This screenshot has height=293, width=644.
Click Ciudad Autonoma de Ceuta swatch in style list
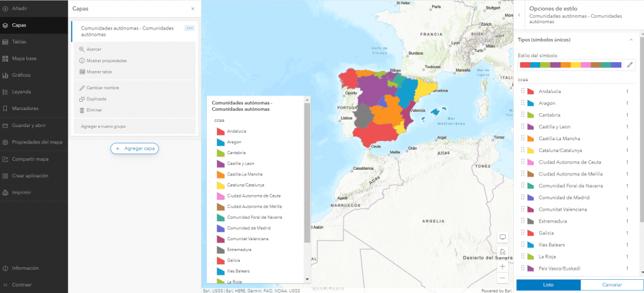531,162
